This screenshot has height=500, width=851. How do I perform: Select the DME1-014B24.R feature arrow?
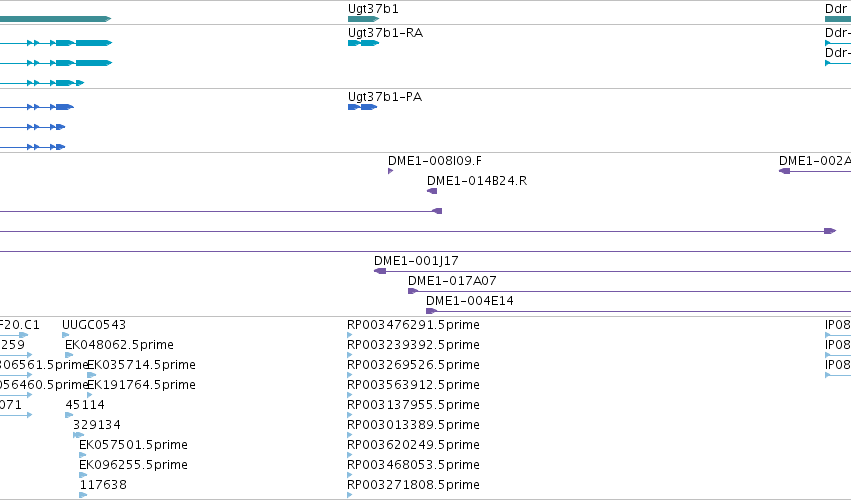[x=432, y=191]
